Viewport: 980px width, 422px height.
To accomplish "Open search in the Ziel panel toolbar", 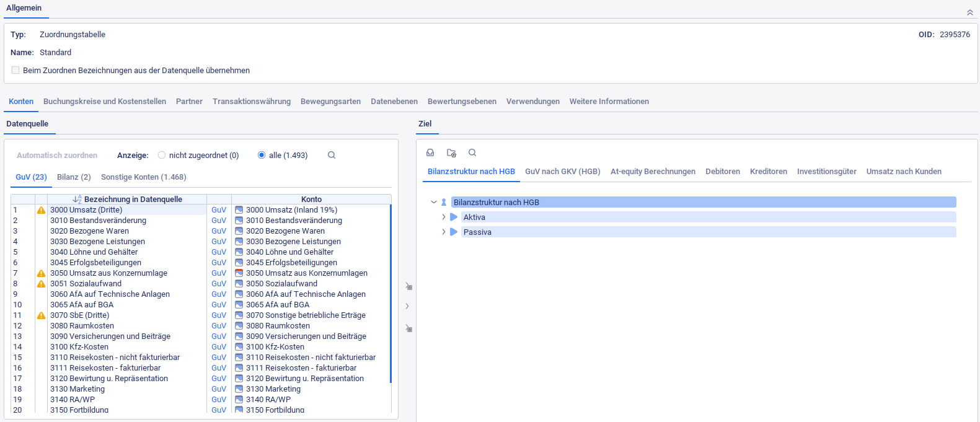I will [472, 152].
